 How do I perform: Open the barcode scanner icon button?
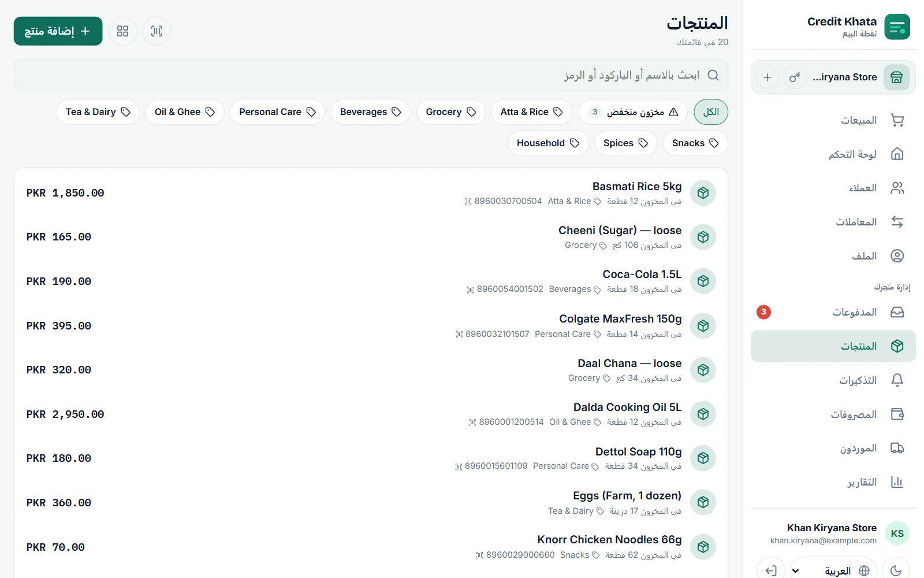point(157,31)
